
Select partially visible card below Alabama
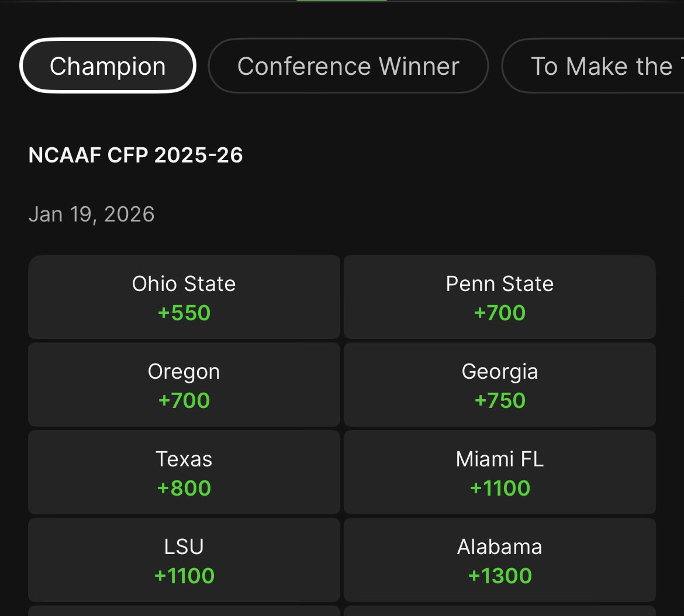pyautogui.click(x=499, y=611)
